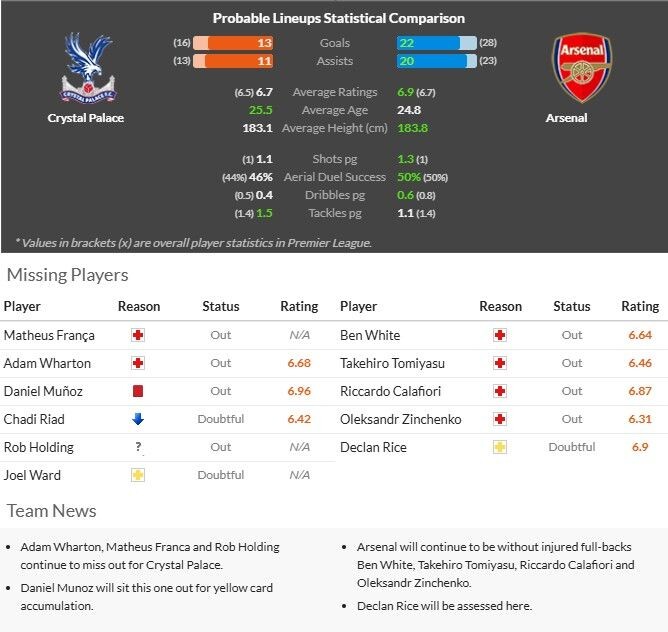Open Riccardo Calafiori's player link

click(390, 391)
